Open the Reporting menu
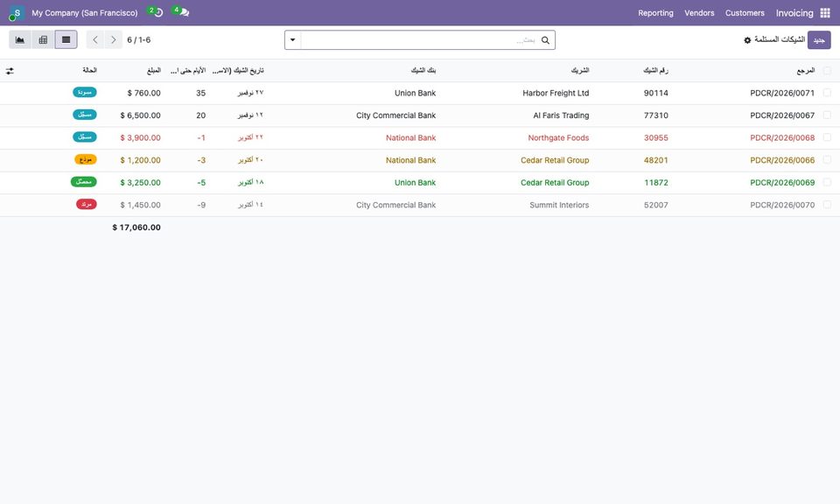840x504 pixels. 655,13
